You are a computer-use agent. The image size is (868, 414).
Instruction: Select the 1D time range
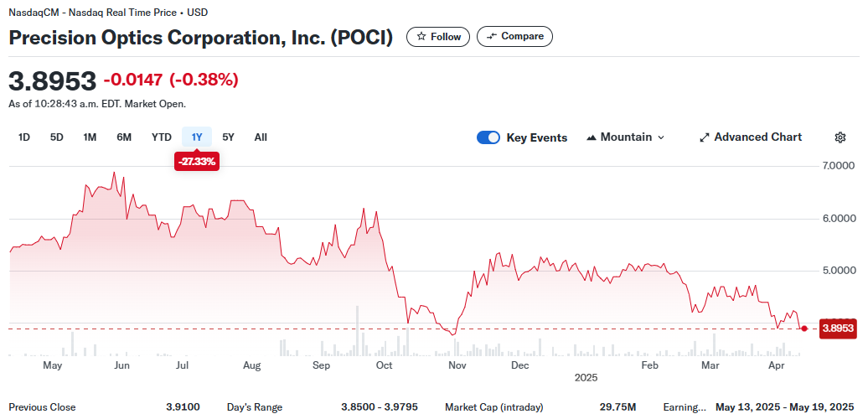[x=23, y=137]
